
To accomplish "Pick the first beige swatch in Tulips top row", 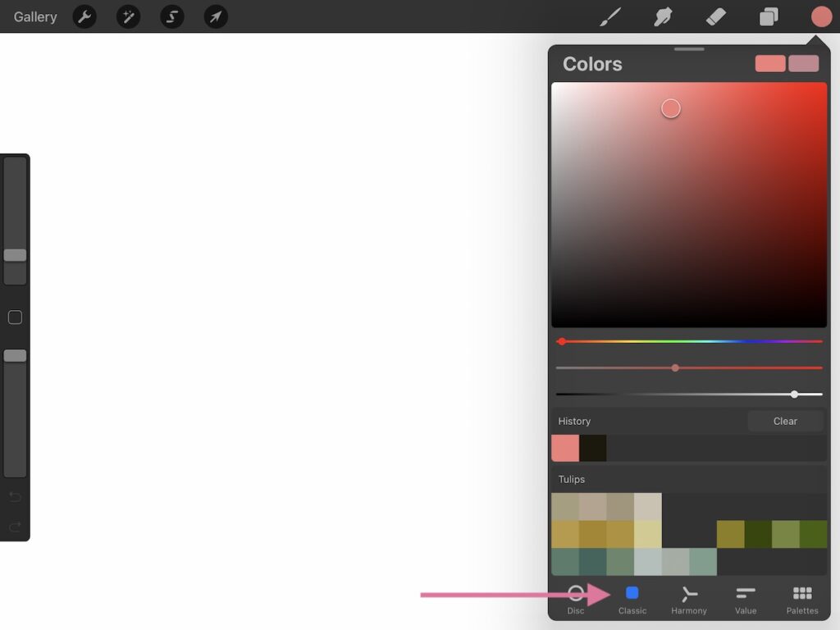I will 565,507.
